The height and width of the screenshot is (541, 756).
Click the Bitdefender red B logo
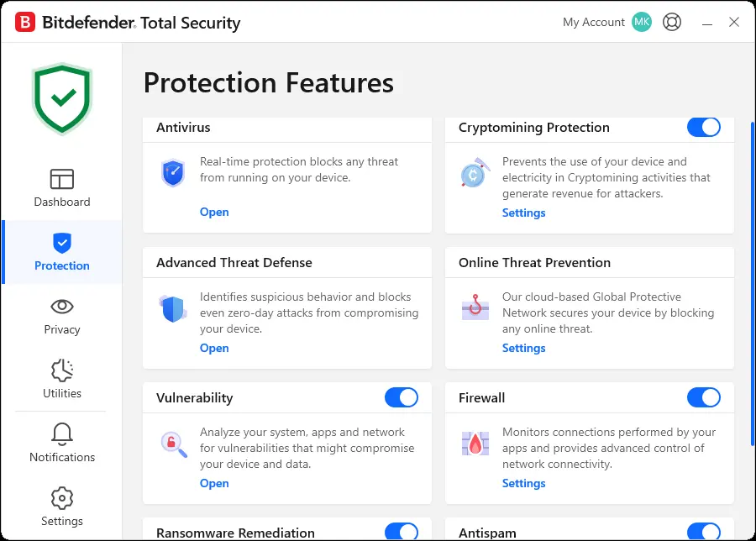click(x=25, y=22)
